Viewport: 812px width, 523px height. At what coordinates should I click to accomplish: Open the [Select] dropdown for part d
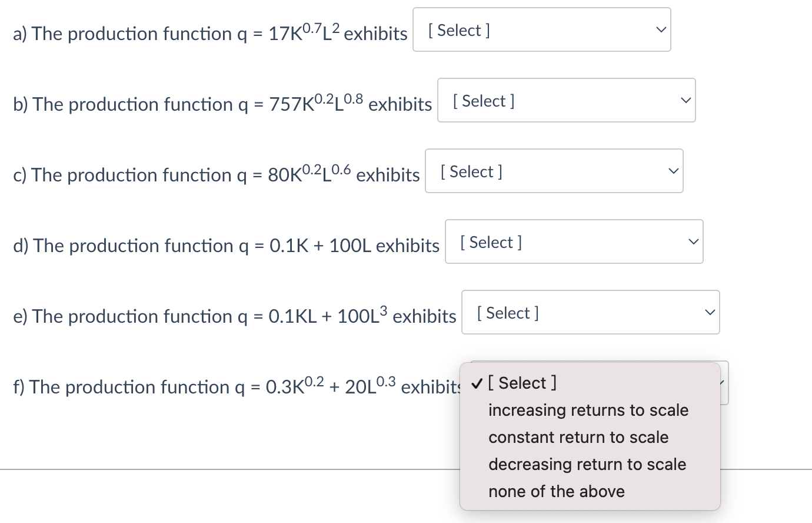(574, 241)
